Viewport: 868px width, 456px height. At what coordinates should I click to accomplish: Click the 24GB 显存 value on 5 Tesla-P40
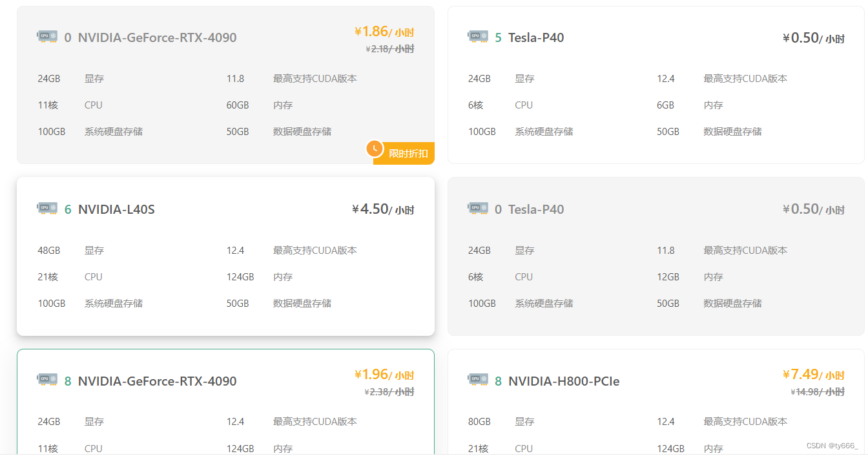tap(479, 79)
